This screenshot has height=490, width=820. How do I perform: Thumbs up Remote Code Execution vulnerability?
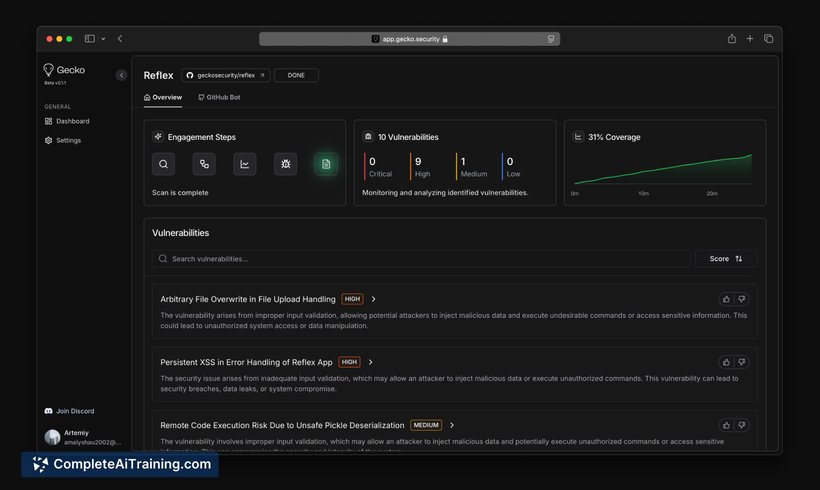[726, 425]
